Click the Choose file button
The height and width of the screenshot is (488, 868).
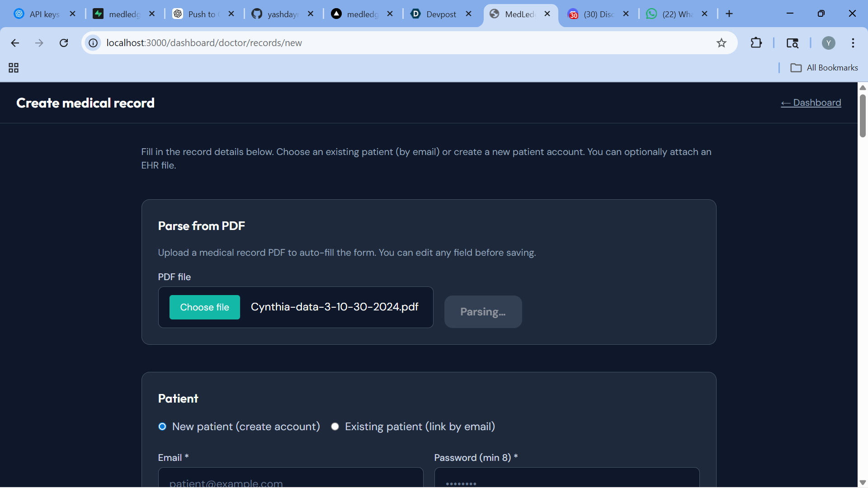coord(204,307)
